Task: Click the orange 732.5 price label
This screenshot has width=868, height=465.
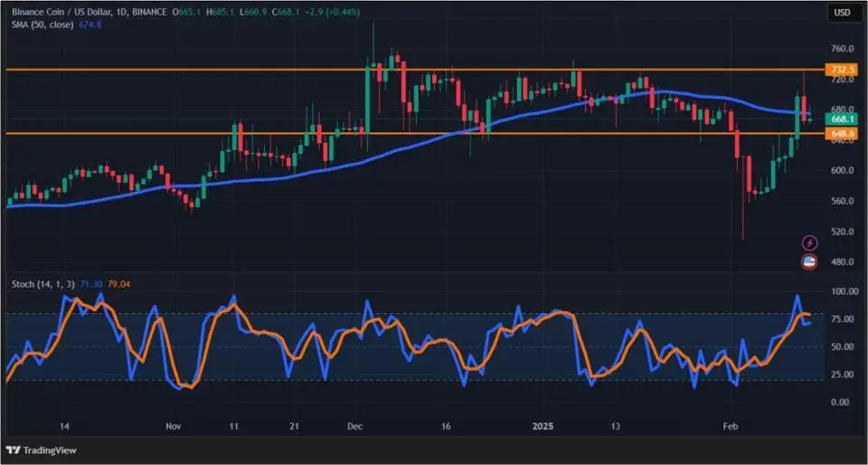Action: pos(842,70)
